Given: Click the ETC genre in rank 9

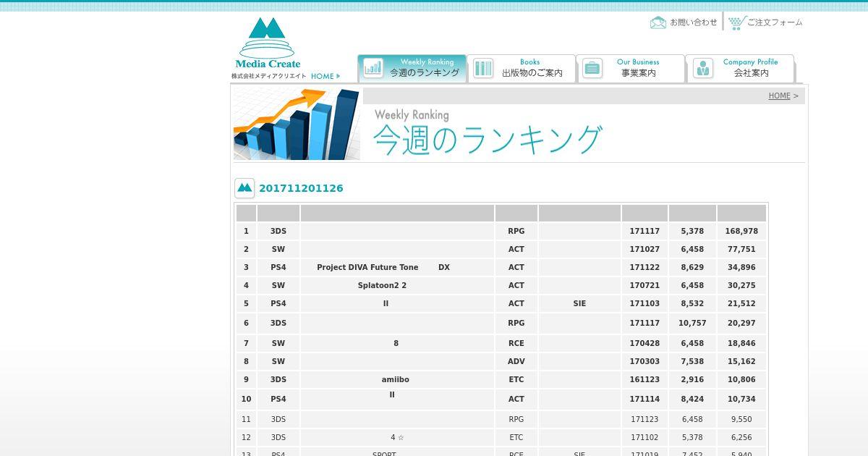Looking at the screenshot, I should click(516, 379).
